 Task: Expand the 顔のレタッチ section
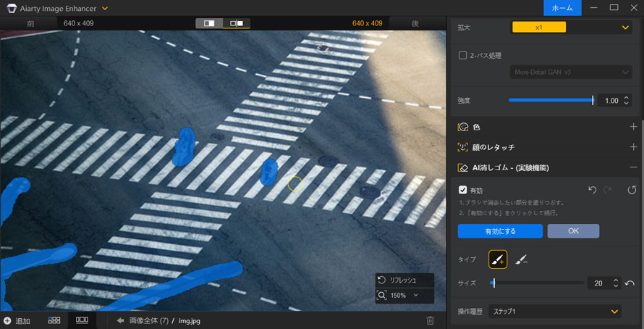633,147
